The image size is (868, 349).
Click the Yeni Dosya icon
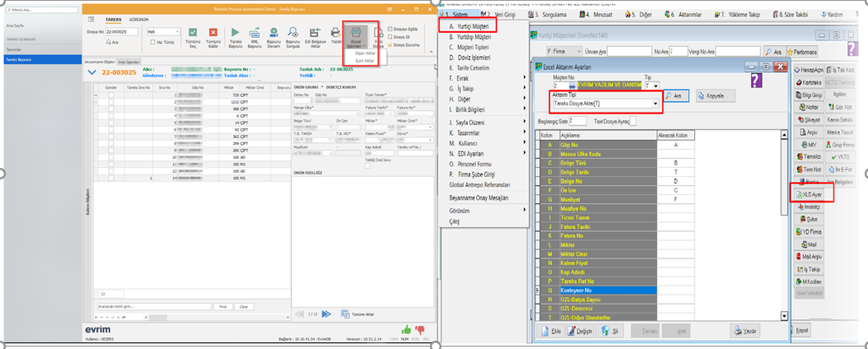pyautogui.click(x=379, y=34)
